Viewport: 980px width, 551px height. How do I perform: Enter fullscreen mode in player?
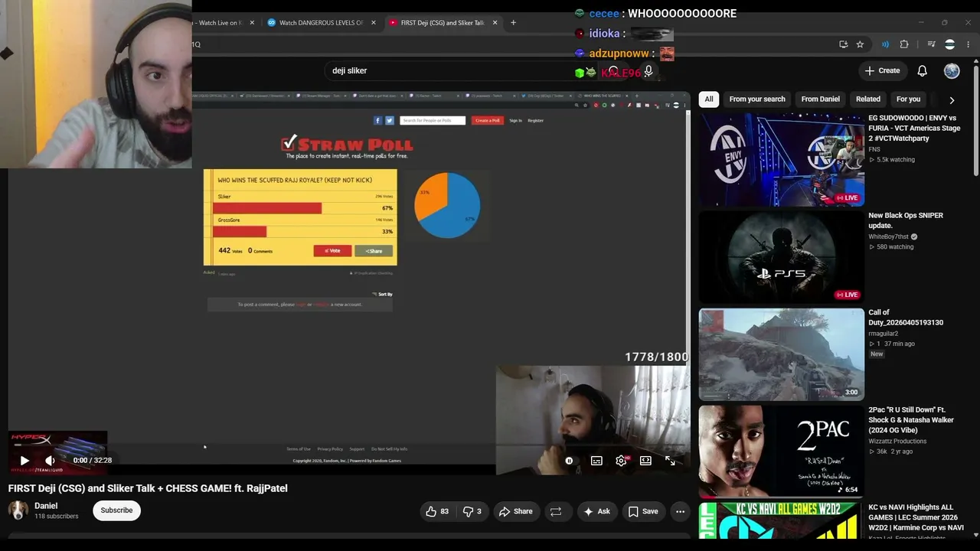pyautogui.click(x=670, y=461)
